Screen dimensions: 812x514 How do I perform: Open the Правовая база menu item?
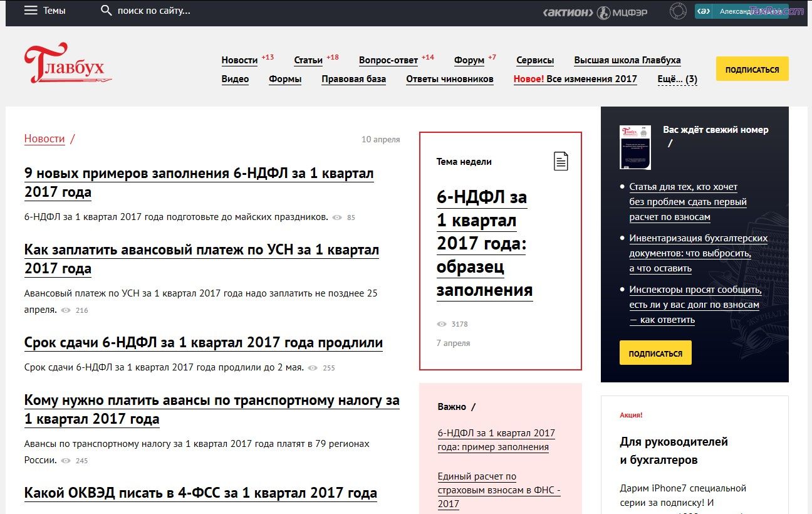353,79
